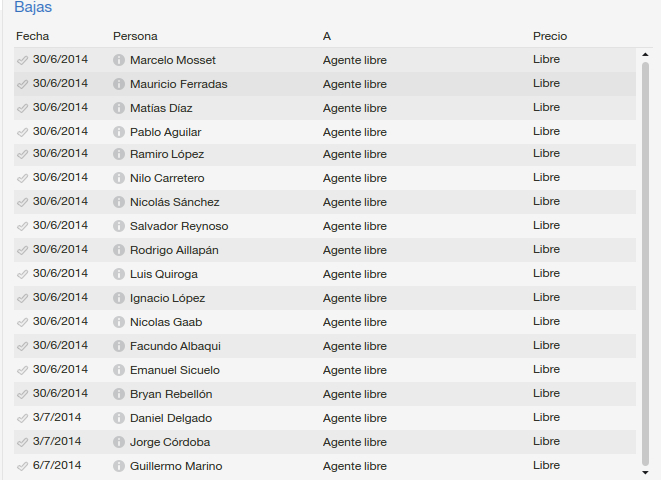Click scrollbar down arrow of Bajas list
Screen dimensions: 661x480
645,472
